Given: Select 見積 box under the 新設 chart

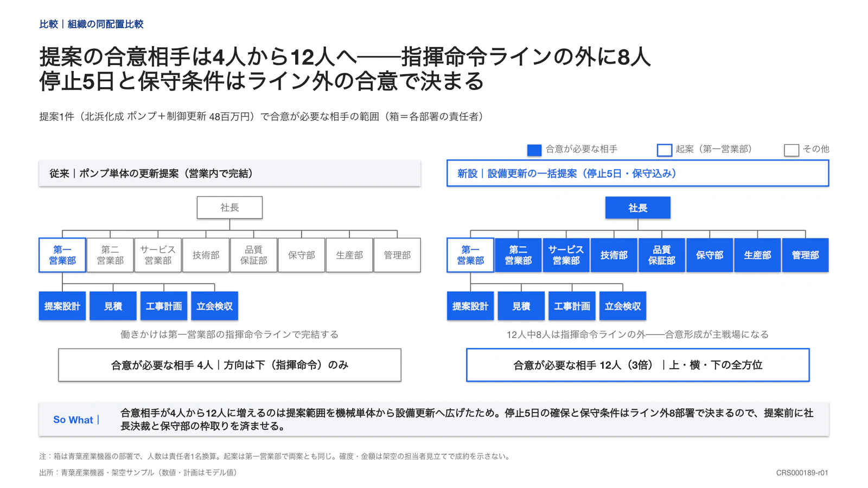Looking at the screenshot, I should point(521,306).
